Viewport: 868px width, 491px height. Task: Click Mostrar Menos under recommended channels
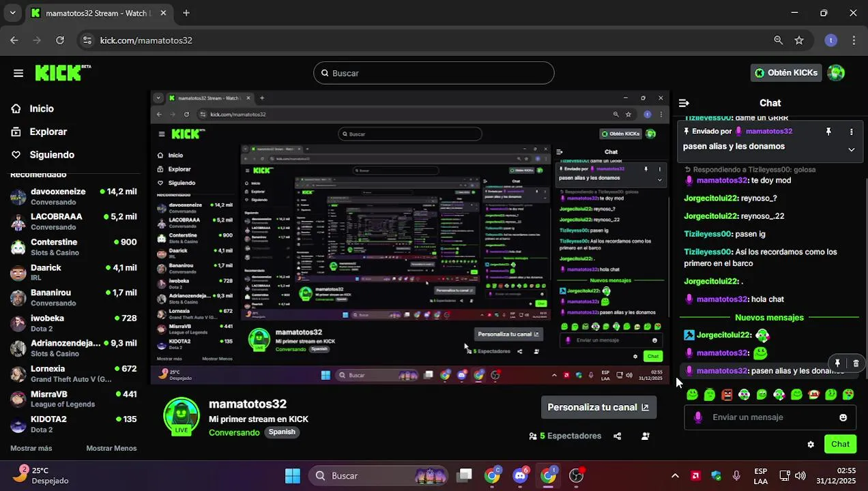coord(111,448)
